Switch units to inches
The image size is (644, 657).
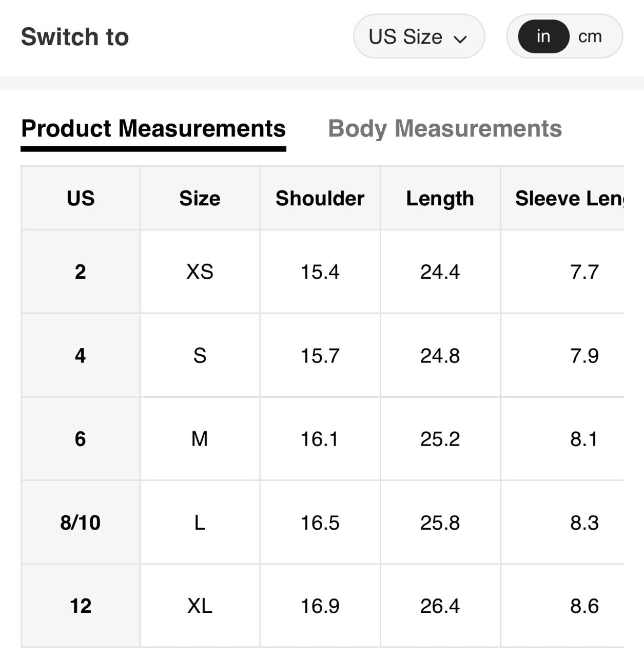coord(543,36)
